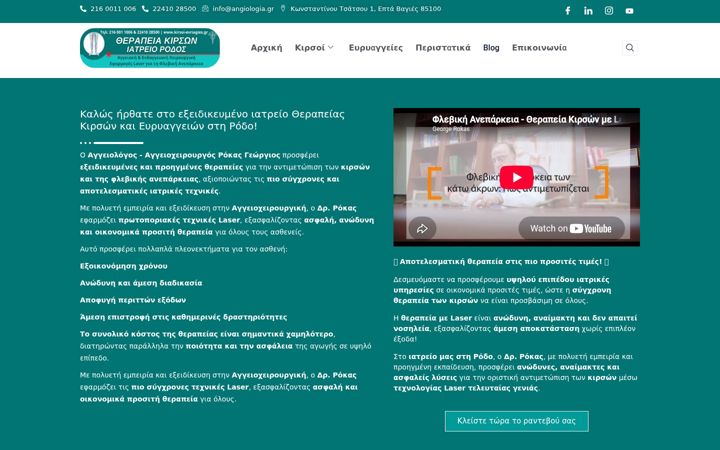Click the text Αποφυγή περιττών εξόδων

133,300
